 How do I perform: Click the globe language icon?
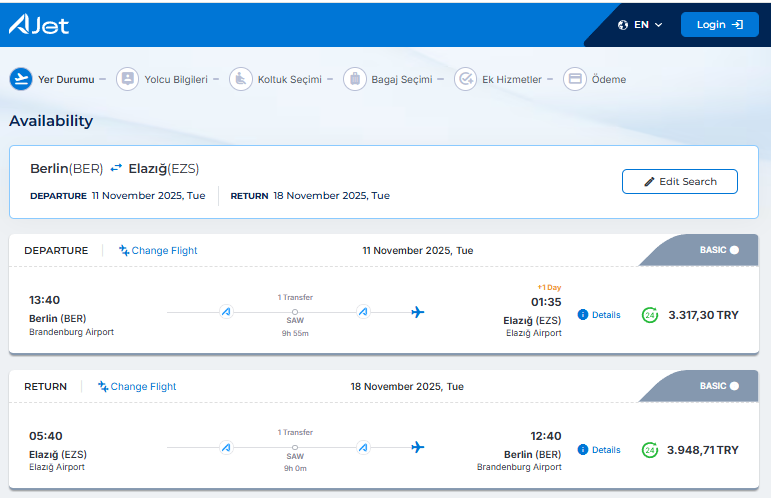tap(623, 25)
